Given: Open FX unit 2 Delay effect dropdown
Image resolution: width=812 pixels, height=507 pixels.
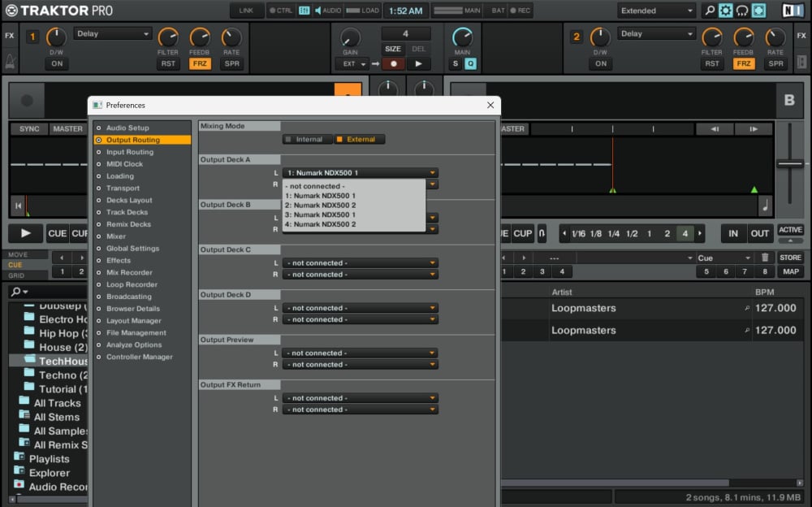Looking at the screenshot, I should click(x=655, y=33).
